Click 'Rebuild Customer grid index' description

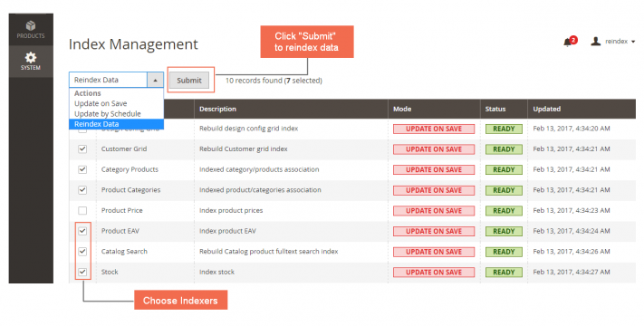click(244, 149)
